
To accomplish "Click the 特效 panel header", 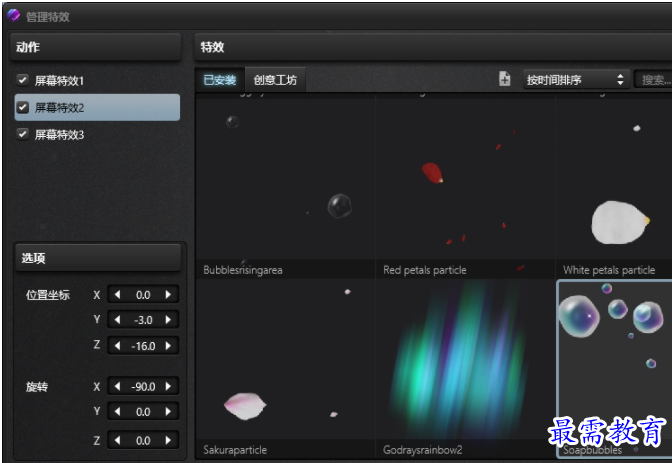I will tap(433, 47).
